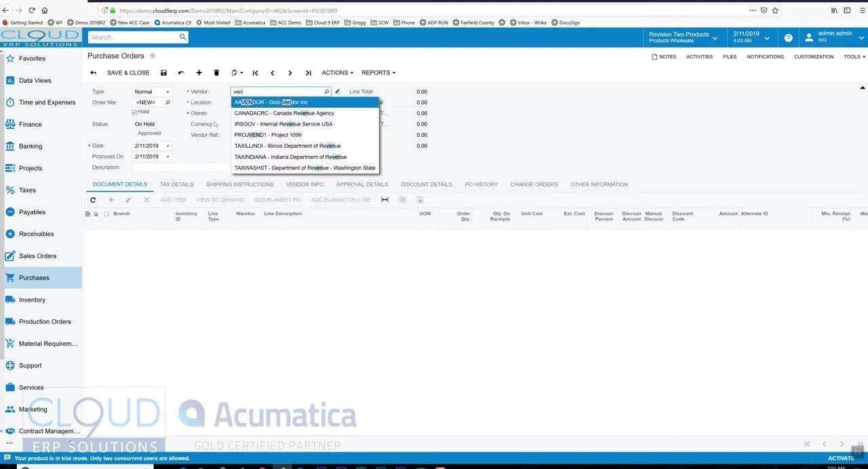Open the REPORTS dropdown menu

(378, 73)
